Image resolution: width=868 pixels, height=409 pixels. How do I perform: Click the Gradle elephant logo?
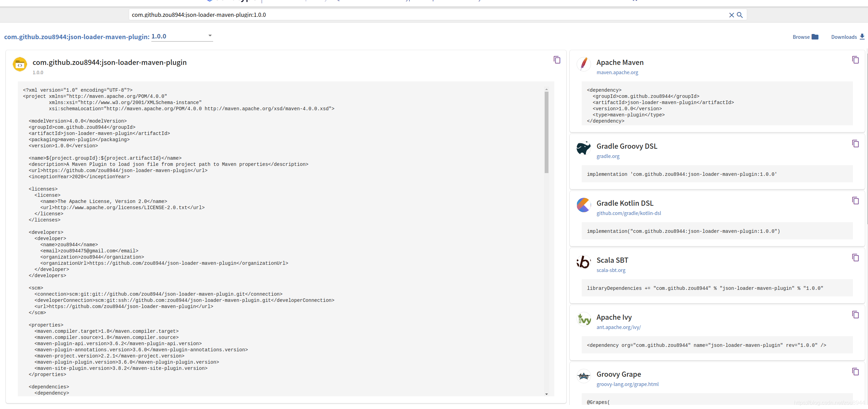point(583,148)
